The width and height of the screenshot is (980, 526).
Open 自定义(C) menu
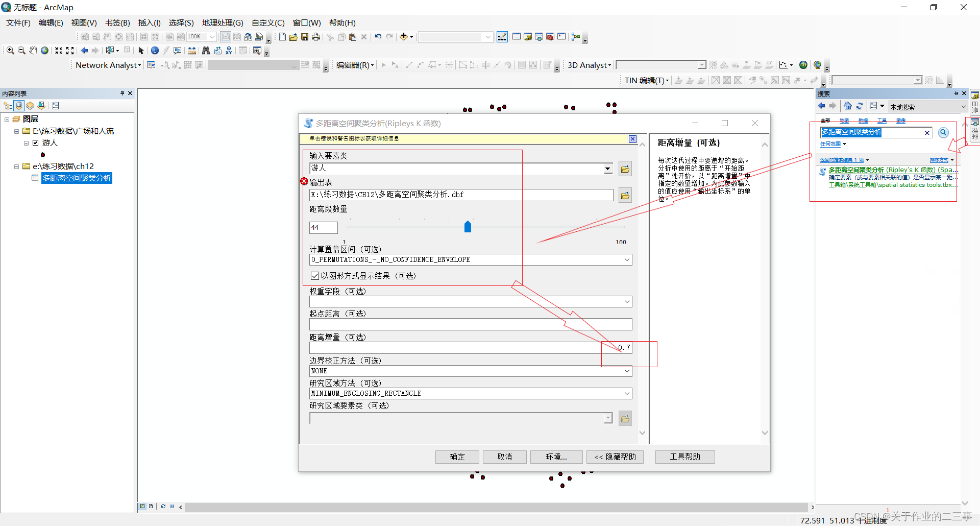coord(268,23)
